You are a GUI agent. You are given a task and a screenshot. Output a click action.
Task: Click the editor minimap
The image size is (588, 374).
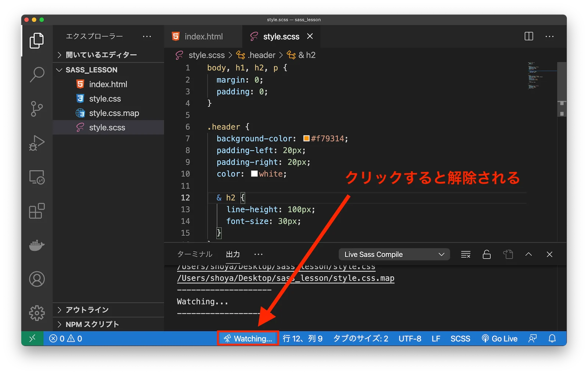pos(542,75)
